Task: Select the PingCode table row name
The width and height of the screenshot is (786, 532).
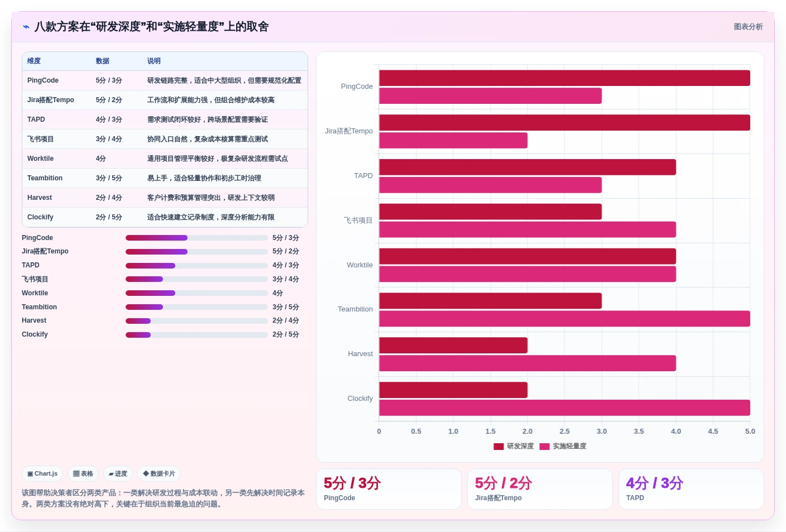Action: pos(43,80)
